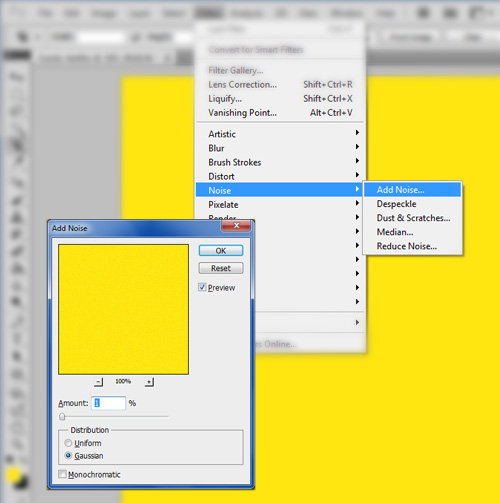Zoom in the noise preview with plus button
Screen dimensions: 500x503
click(x=149, y=382)
